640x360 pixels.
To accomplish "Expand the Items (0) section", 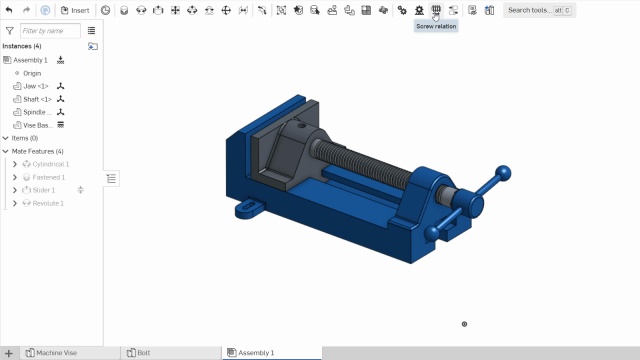I will pyautogui.click(x=6, y=138).
